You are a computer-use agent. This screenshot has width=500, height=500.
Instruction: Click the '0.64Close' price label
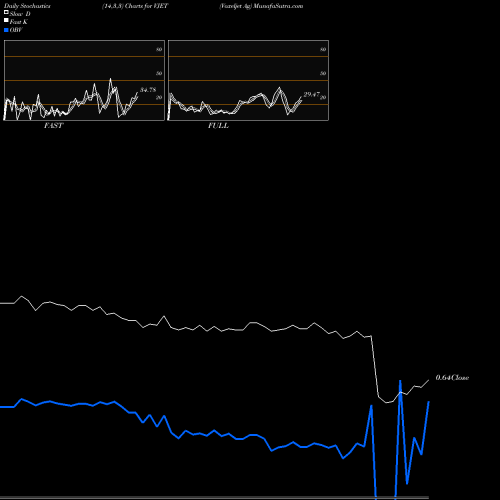(x=452, y=378)
